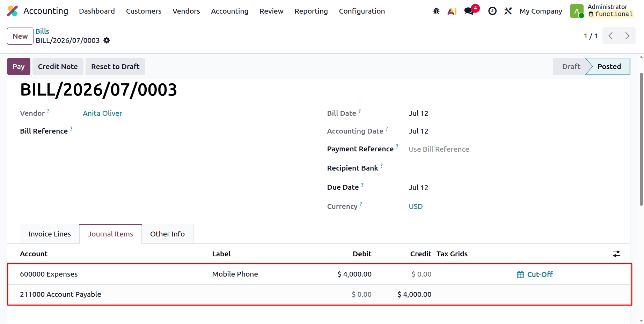Screen dimensions: 644x324
Task: Click Payment Reference help question mark
Action: pyautogui.click(x=397, y=146)
